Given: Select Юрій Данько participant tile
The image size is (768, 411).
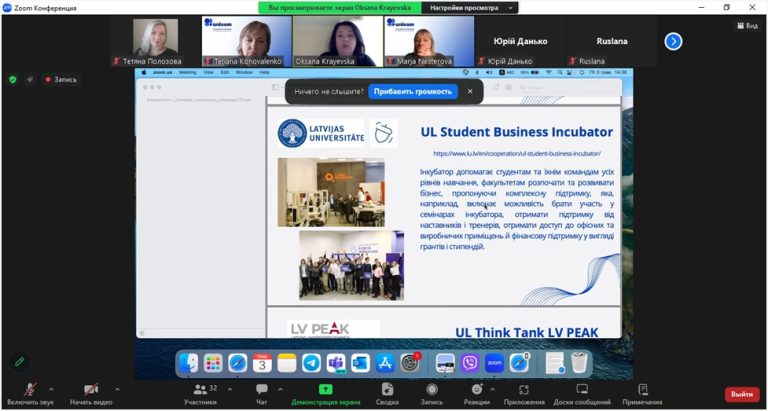Looking at the screenshot, I should [x=520, y=41].
